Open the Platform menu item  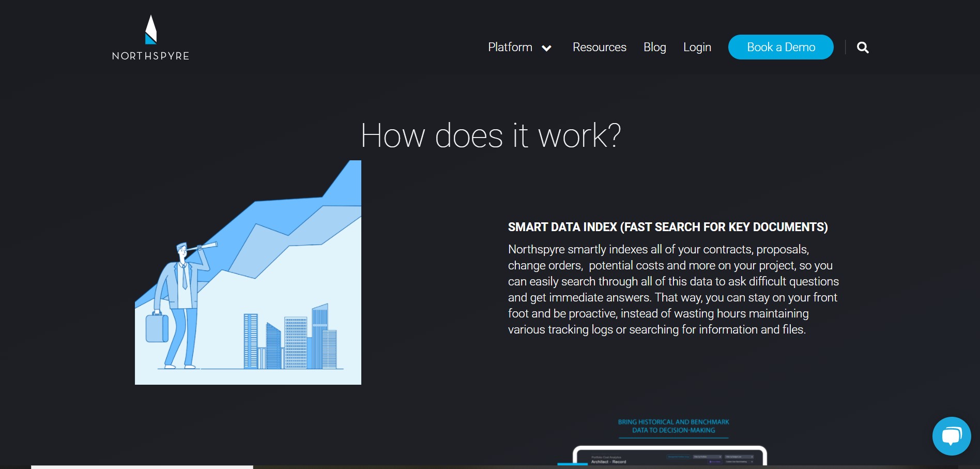point(510,47)
